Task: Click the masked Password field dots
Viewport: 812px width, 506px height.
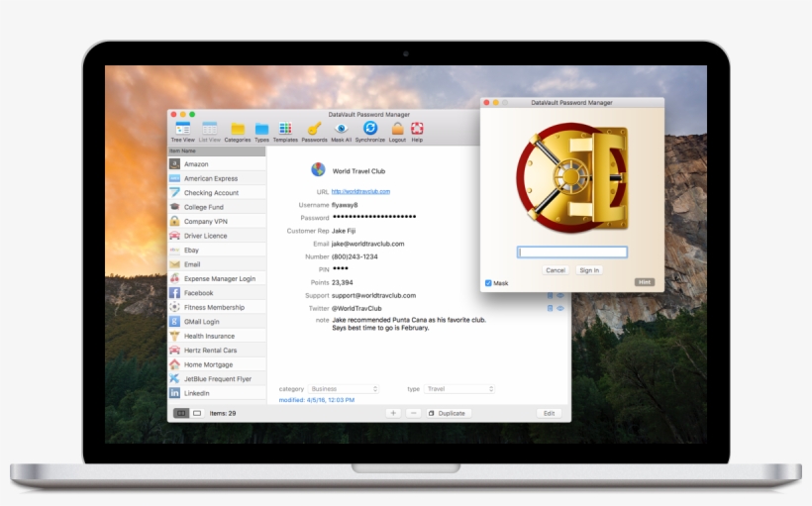Action: [374, 217]
